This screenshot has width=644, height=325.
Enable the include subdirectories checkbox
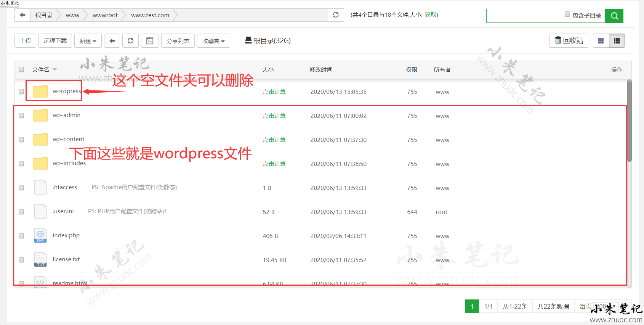coord(567,14)
